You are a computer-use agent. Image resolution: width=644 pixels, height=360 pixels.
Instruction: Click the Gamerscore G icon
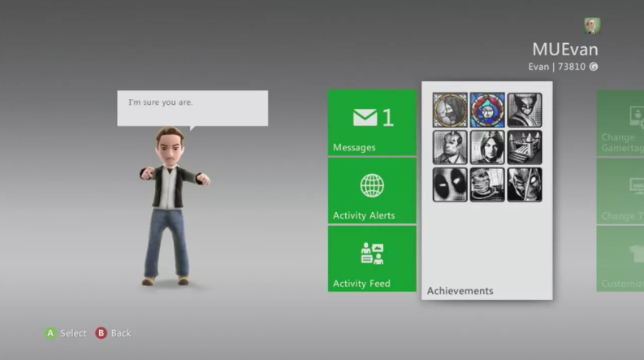coord(594,67)
